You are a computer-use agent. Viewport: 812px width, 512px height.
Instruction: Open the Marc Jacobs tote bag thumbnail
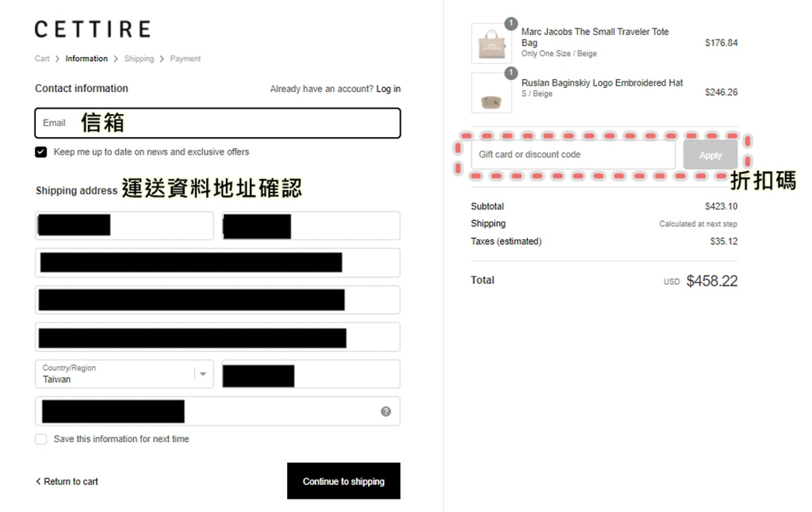(x=492, y=44)
